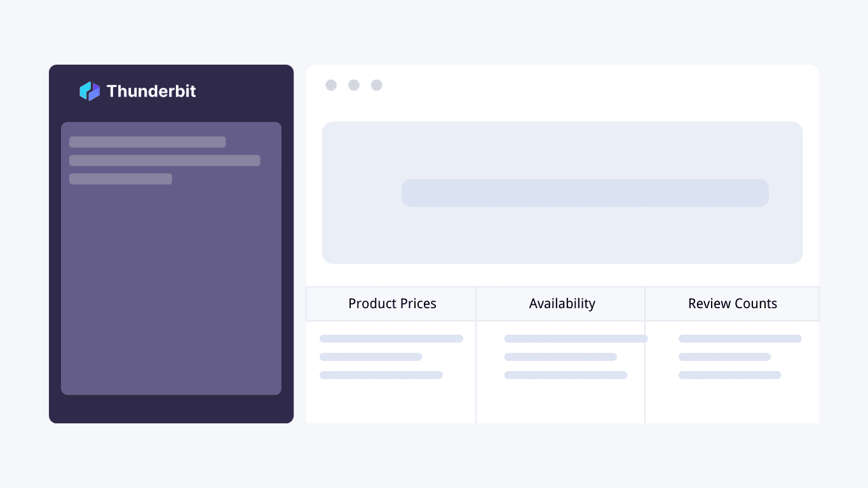The width and height of the screenshot is (868, 488).
Task: Select the Product Prices column header
Action: click(391, 304)
